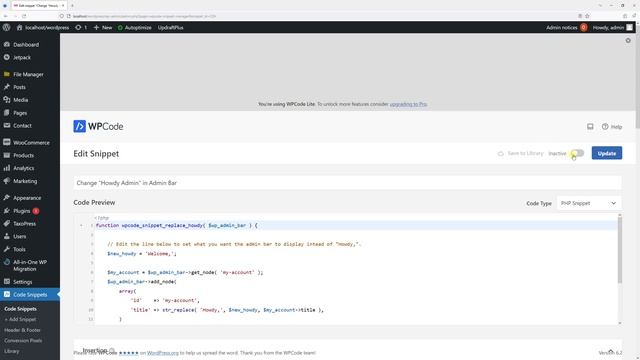Open Products in the sidebar
Image resolution: width=640 pixels, height=360 pixels.
pyautogui.click(x=23, y=156)
